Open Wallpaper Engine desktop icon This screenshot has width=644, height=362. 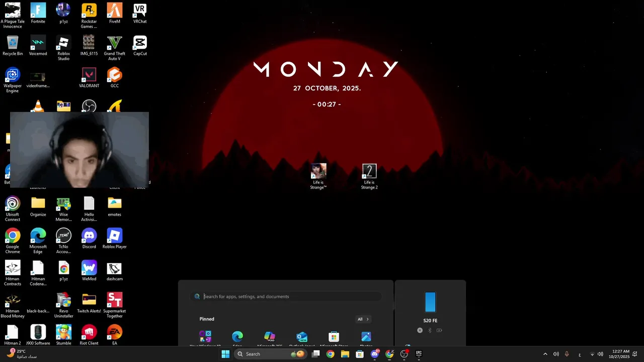(13, 80)
